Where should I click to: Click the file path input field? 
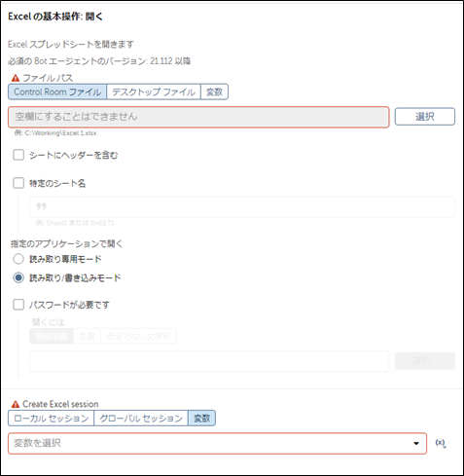click(x=198, y=117)
